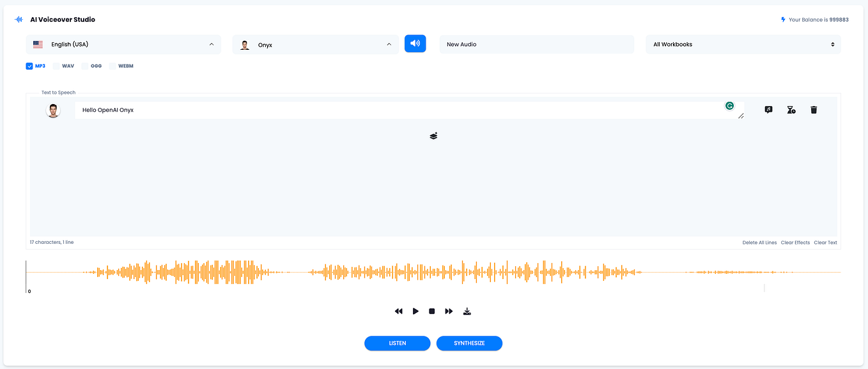Click the hourglass pause-duration icon

791,110
